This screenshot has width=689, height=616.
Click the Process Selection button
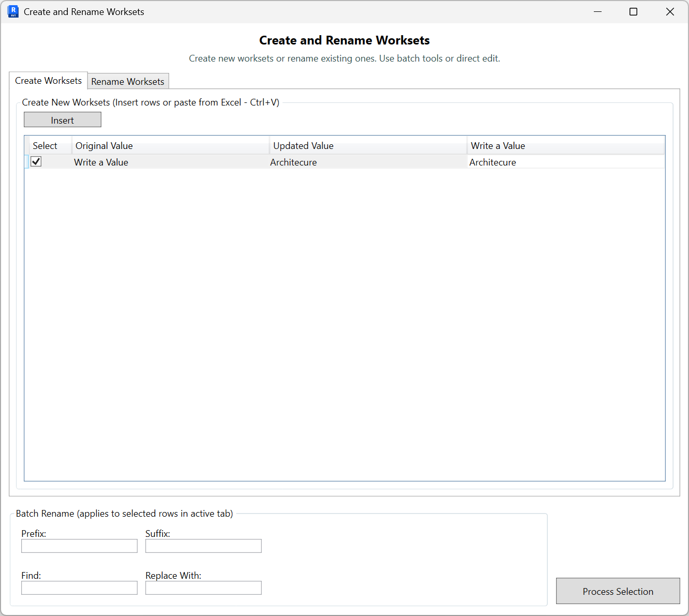pyautogui.click(x=618, y=591)
